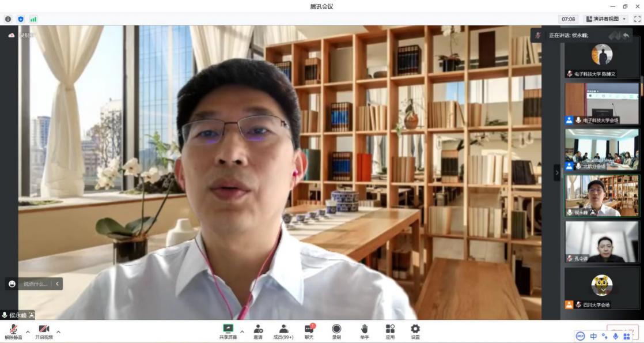
Task: Expand audio options arrow beside 解除静音
Action: [x=28, y=331]
